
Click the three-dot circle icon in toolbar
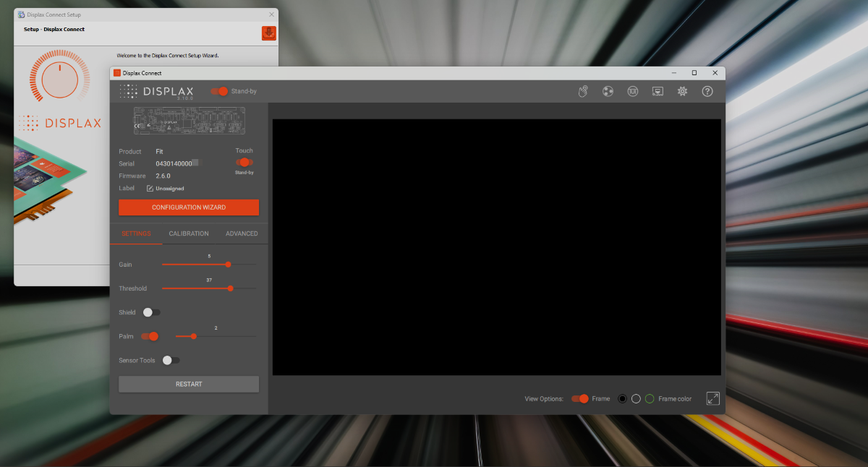(x=608, y=91)
